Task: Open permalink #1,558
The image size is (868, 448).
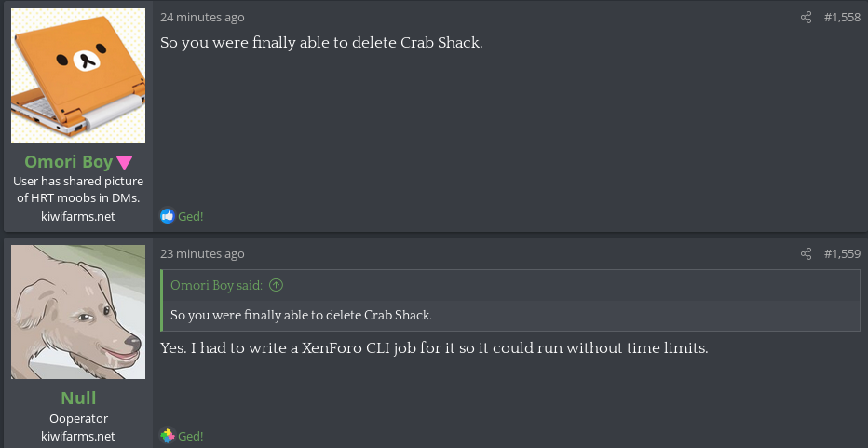Action: coord(842,18)
